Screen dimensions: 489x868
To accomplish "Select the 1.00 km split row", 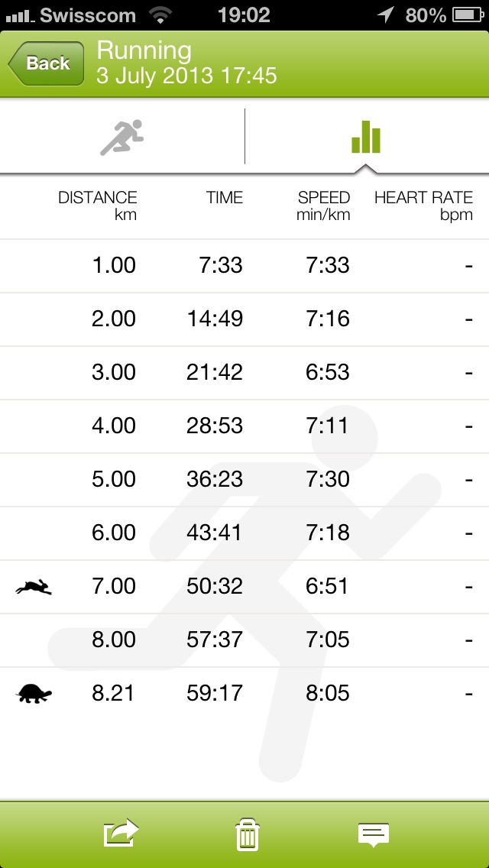I will (x=244, y=266).
